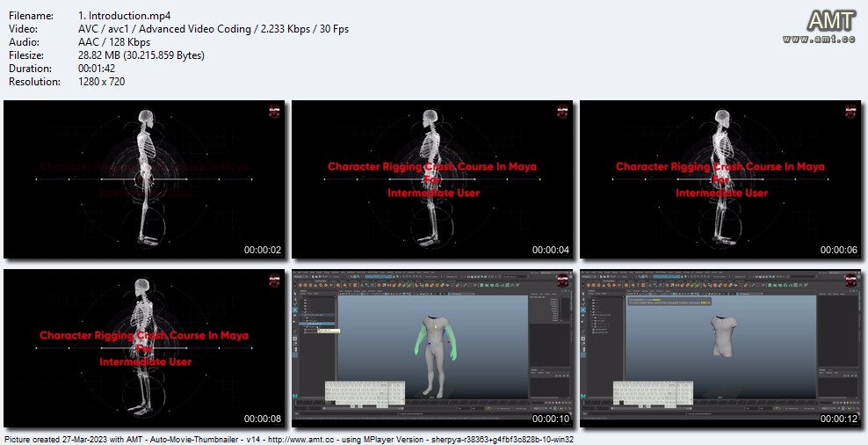Click the "Resolution:" label
Image resolution: width=868 pixels, height=445 pixels.
point(35,82)
